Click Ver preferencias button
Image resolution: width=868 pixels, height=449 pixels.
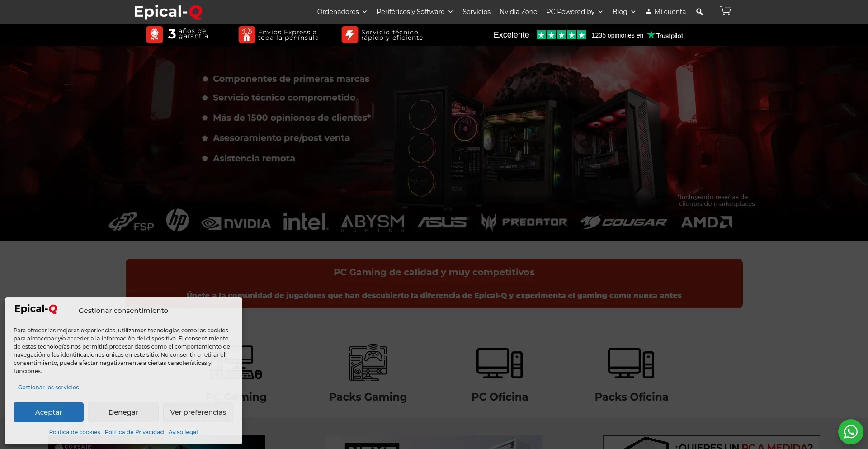click(198, 412)
